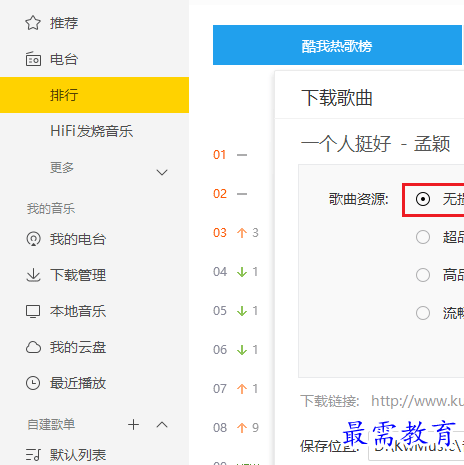Click the 下载链接 URL
Viewport: 464px width, 465px height.
(x=417, y=401)
